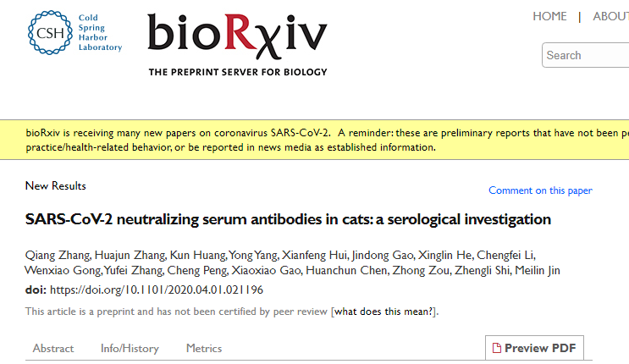The image size is (629, 364).
Task: Switch to the Metrics tab
Action: [204, 348]
